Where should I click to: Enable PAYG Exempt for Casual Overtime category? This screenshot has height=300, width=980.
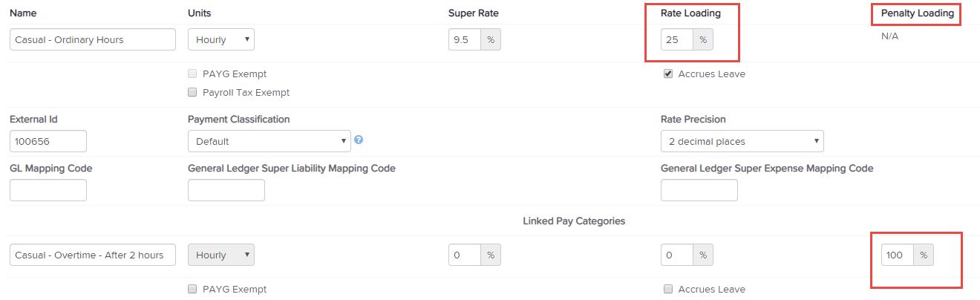click(193, 289)
